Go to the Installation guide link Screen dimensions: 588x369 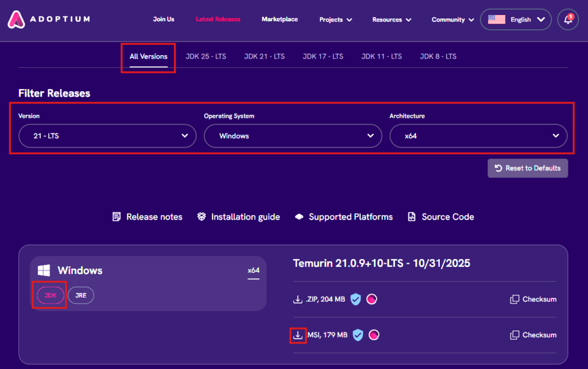click(x=238, y=217)
